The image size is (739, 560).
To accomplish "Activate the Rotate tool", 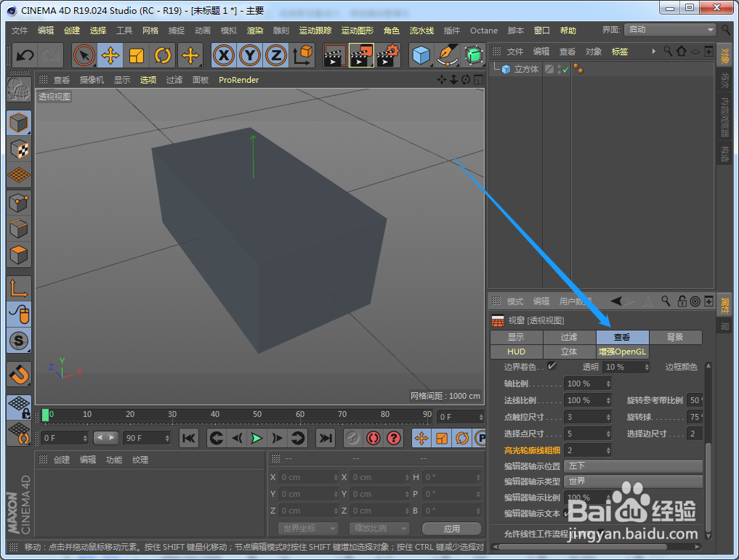I will [163, 56].
